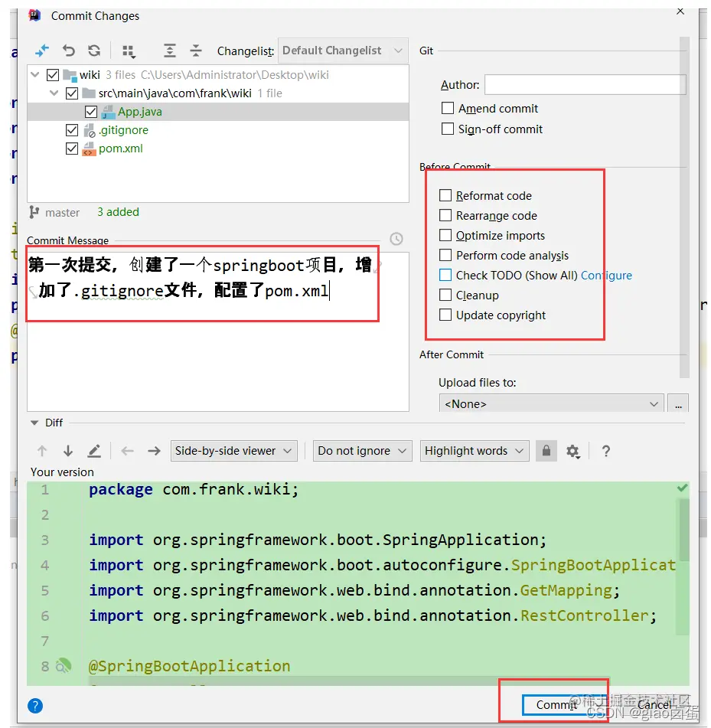Screen dimensions: 711x728
Task: Click the diff viewer vertical scrollbar
Action: (684, 530)
